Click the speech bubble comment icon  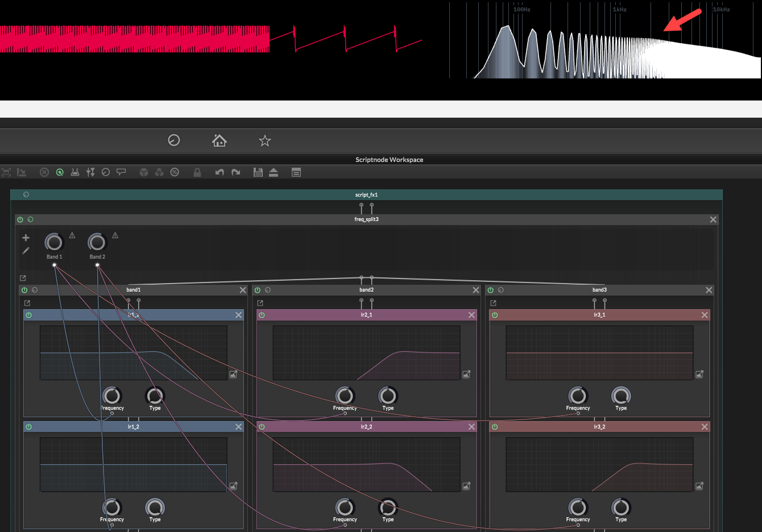coord(121,172)
